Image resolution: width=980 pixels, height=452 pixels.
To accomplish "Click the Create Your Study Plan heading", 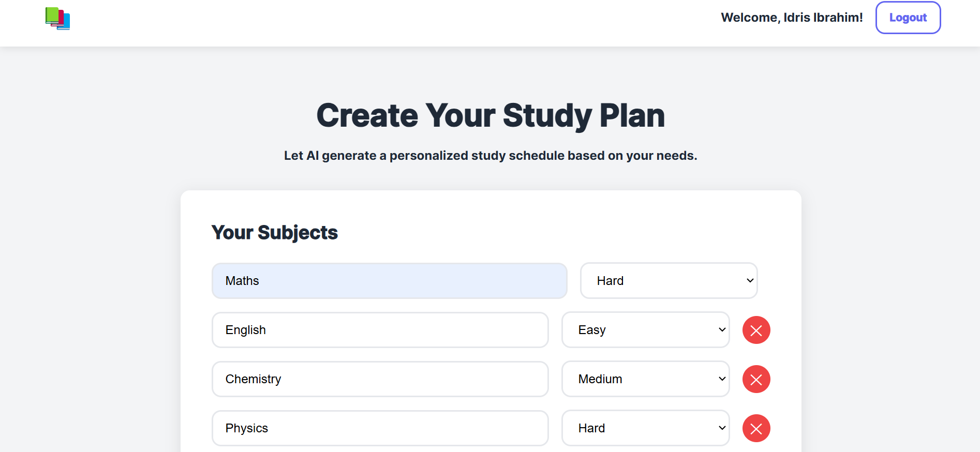I will click(x=491, y=115).
